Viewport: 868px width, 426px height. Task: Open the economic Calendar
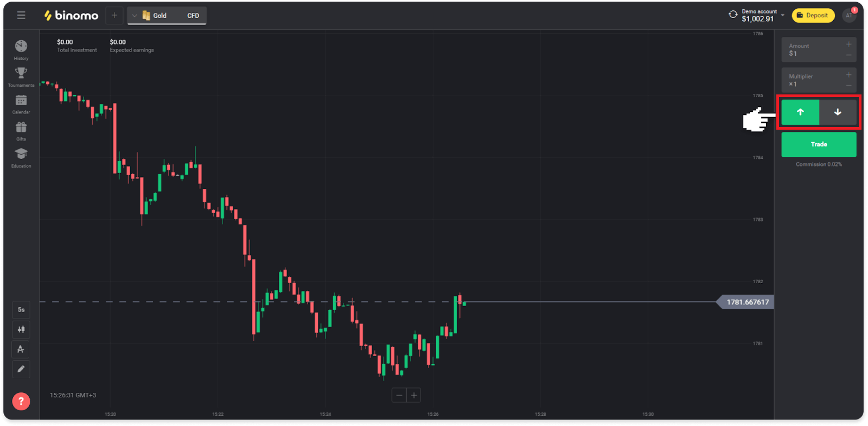[x=21, y=103]
